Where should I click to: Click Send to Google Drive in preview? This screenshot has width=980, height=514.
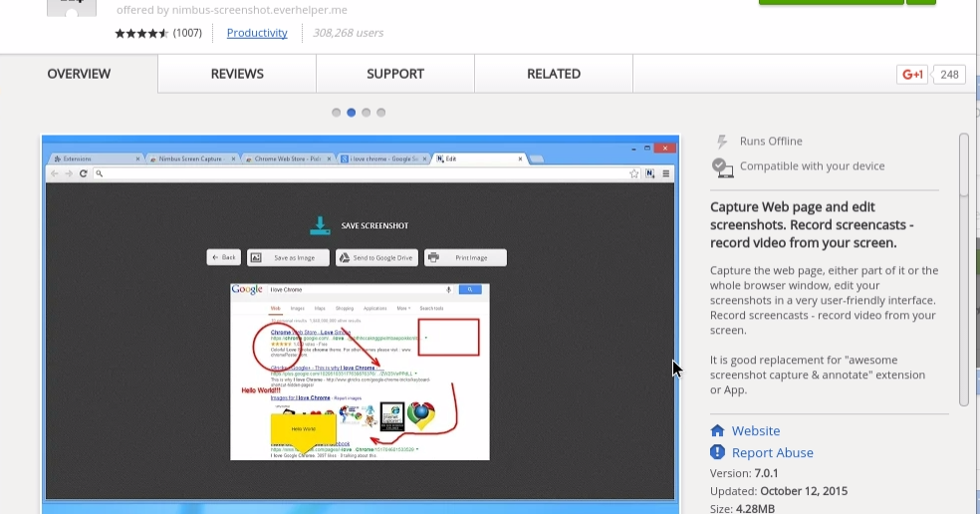pos(376,258)
